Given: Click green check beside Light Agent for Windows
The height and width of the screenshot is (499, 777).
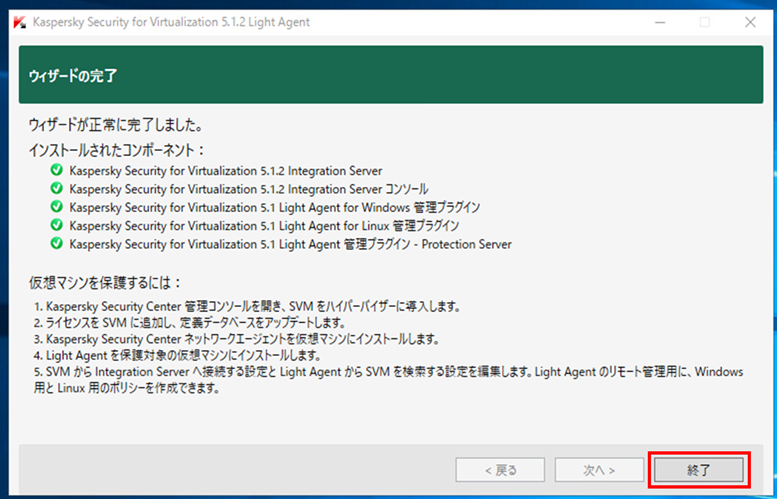Looking at the screenshot, I should point(57,207).
